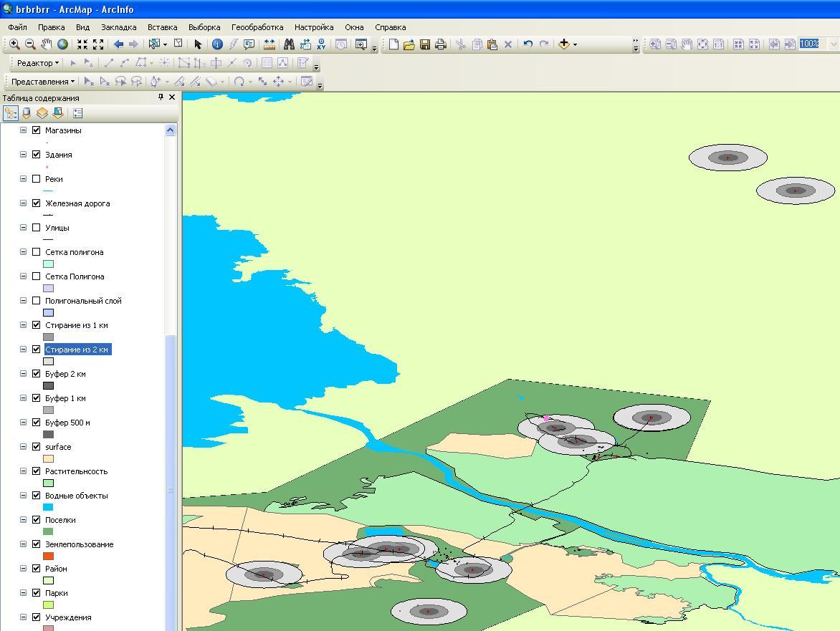Open the Представления dropdown menu
The image size is (840, 631).
pyautogui.click(x=43, y=82)
